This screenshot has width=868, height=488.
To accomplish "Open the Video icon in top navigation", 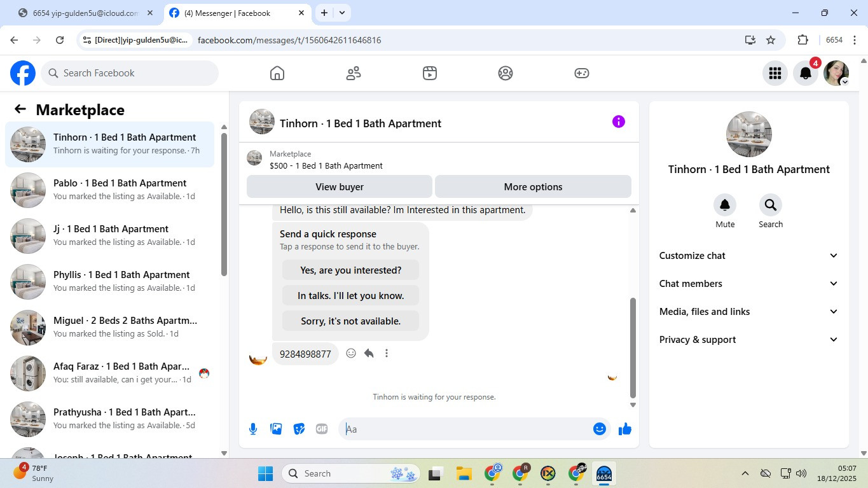I will point(430,73).
